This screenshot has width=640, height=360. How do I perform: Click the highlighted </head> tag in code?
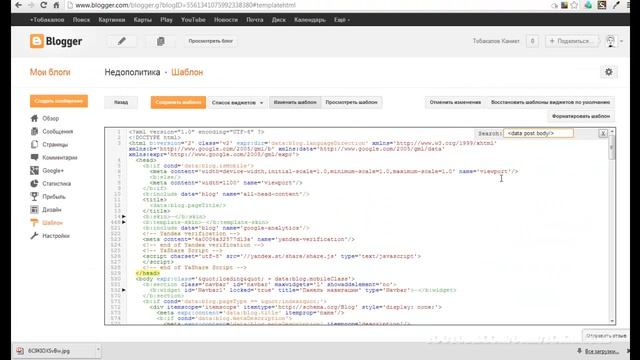click(147, 273)
